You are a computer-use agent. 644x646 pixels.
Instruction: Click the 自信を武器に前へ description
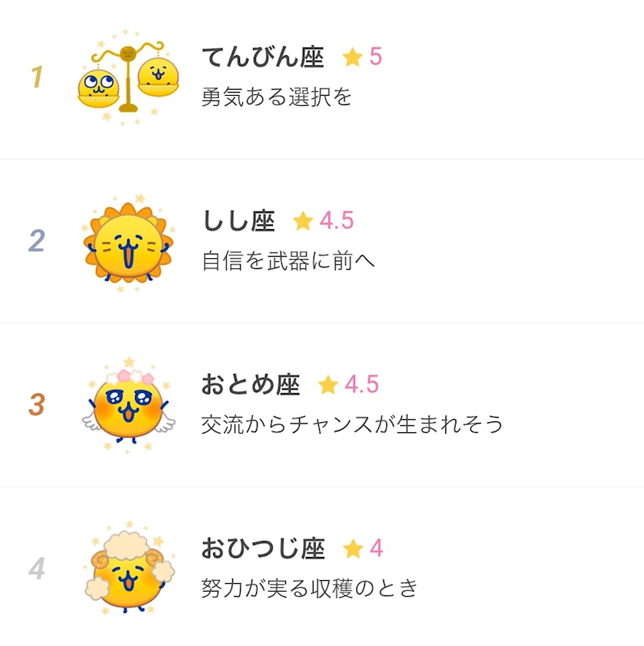(288, 261)
